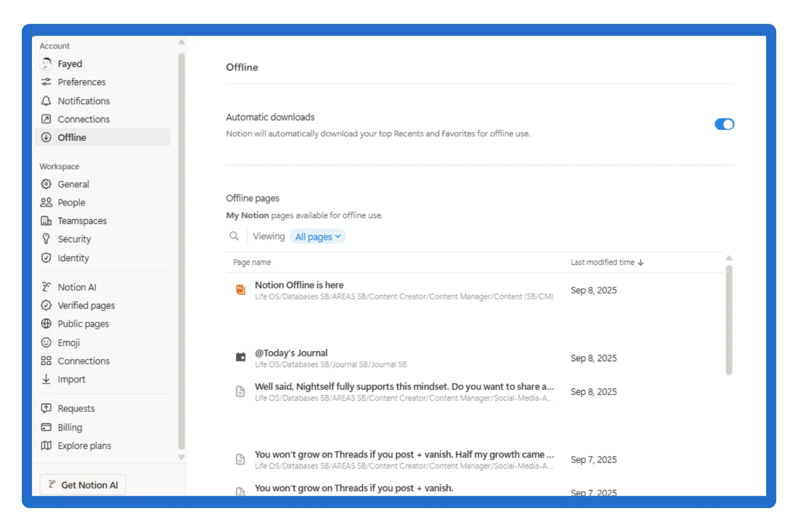798x532 pixels.
Task: Click the Life OS/Databases SB/Journal SB path
Action: 331,364
